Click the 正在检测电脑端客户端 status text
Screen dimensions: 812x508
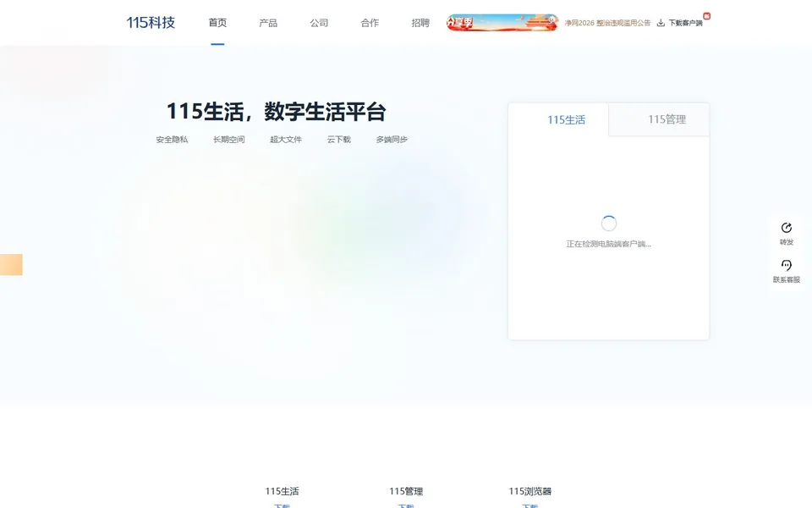tap(608, 244)
